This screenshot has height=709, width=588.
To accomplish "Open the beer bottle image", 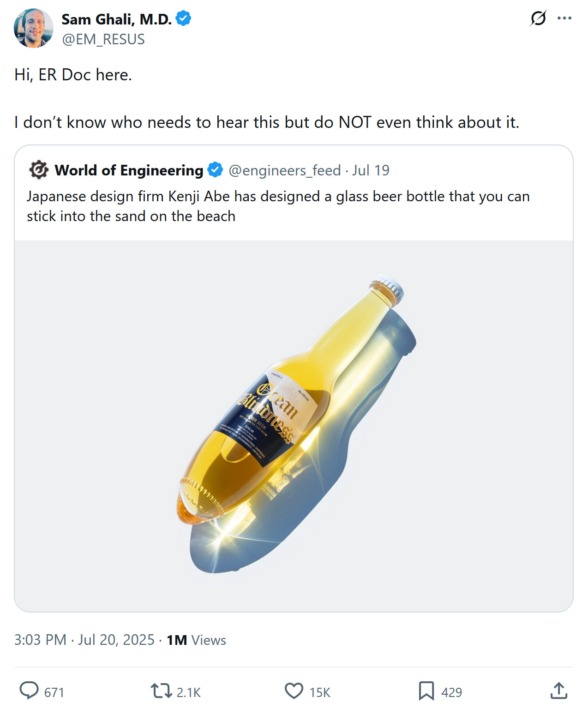I will 294,426.
